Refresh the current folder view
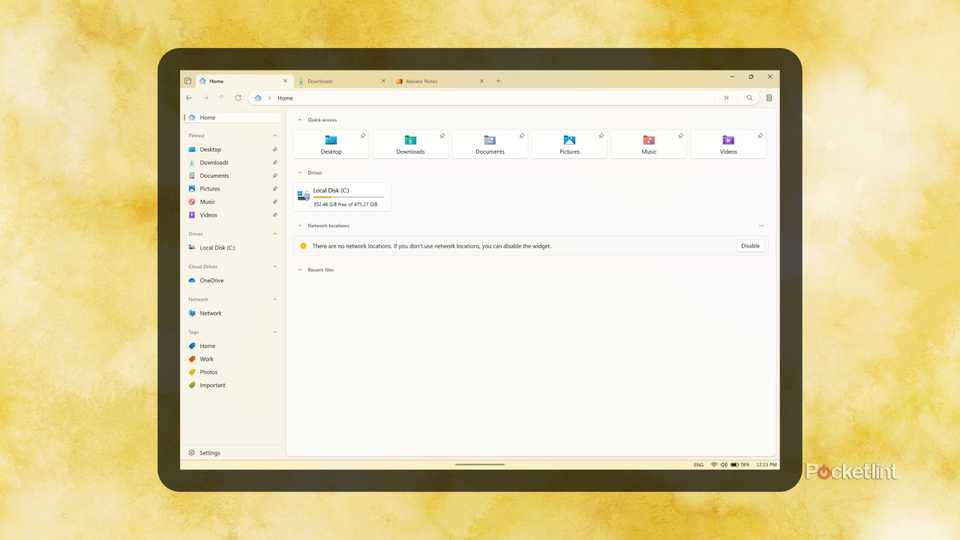This screenshot has height=540, width=960. pyautogui.click(x=238, y=98)
